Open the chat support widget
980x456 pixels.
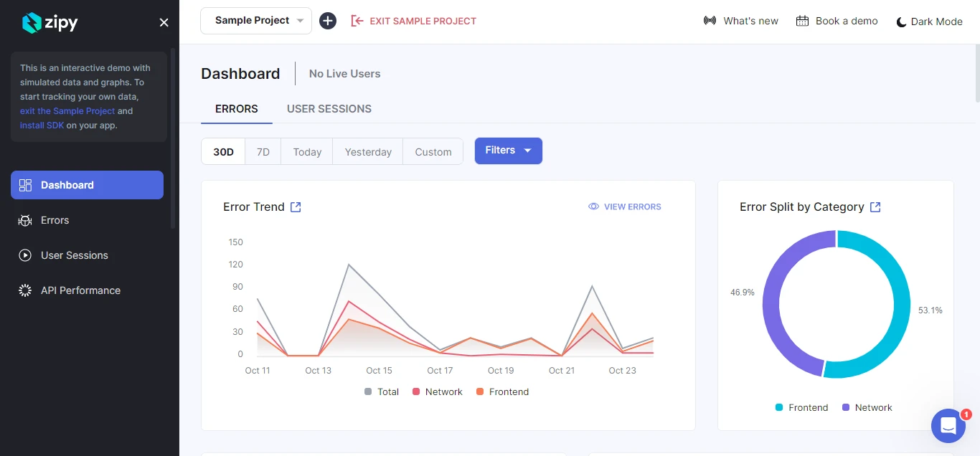(948, 426)
